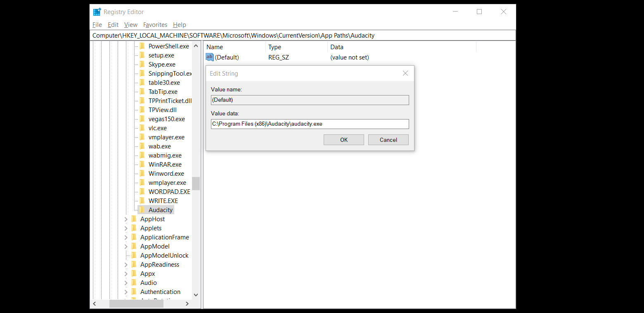
Task: Click the horizontal scrollbar right arrow
Action: pos(187,303)
